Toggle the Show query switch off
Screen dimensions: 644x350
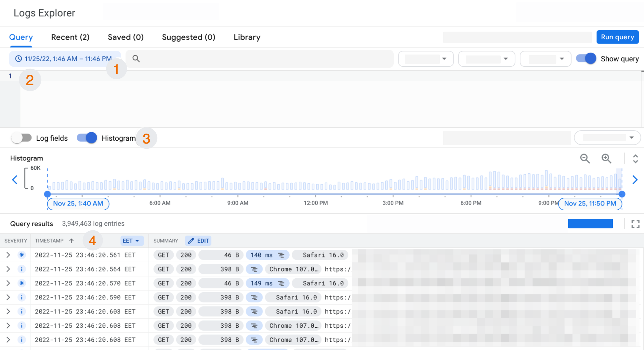coord(587,59)
